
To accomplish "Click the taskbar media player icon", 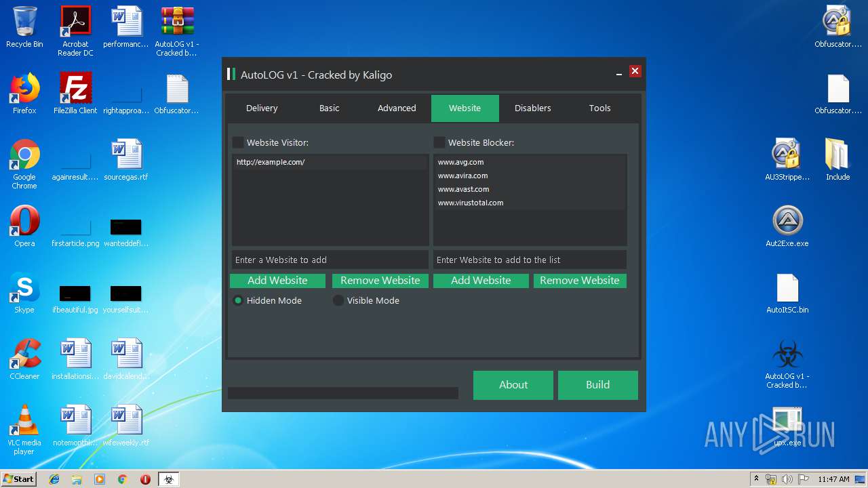I will [100, 479].
